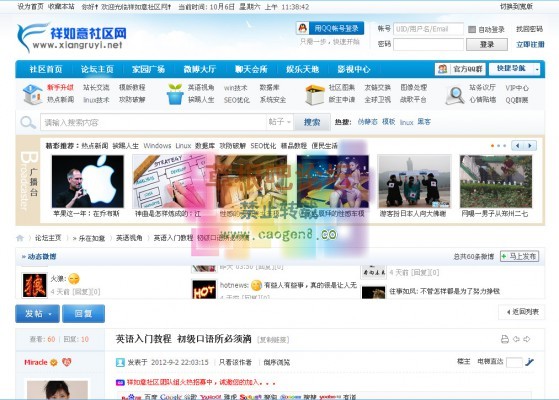
Task: Open the 娱乐天地 nav tab
Action: point(302,69)
